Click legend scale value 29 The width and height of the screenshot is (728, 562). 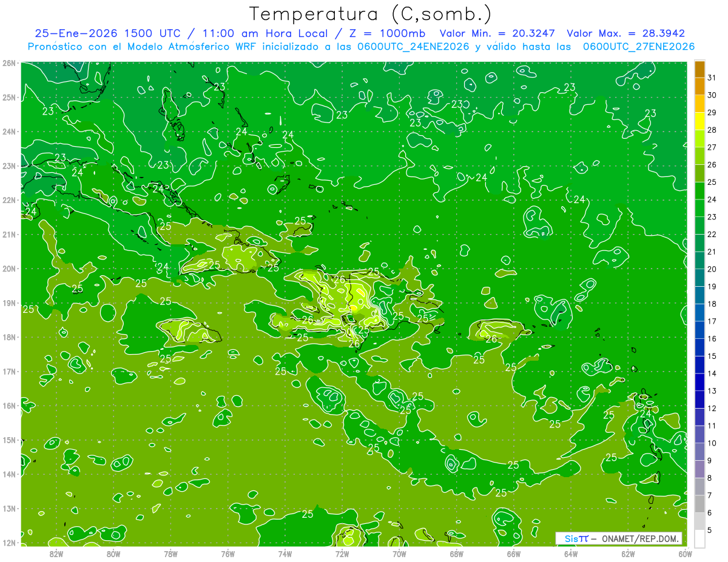[x=712, y=112]
